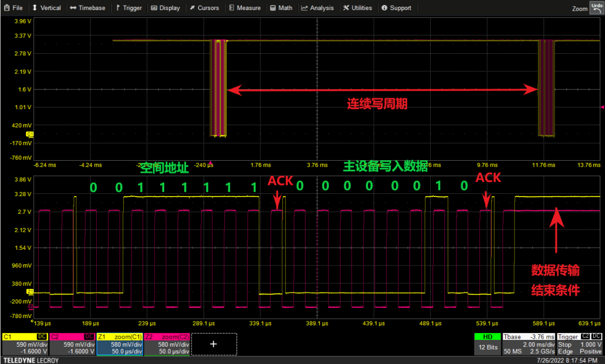
Task: Click the 1.000 V trigger level value
Action: tap(591, 344)
